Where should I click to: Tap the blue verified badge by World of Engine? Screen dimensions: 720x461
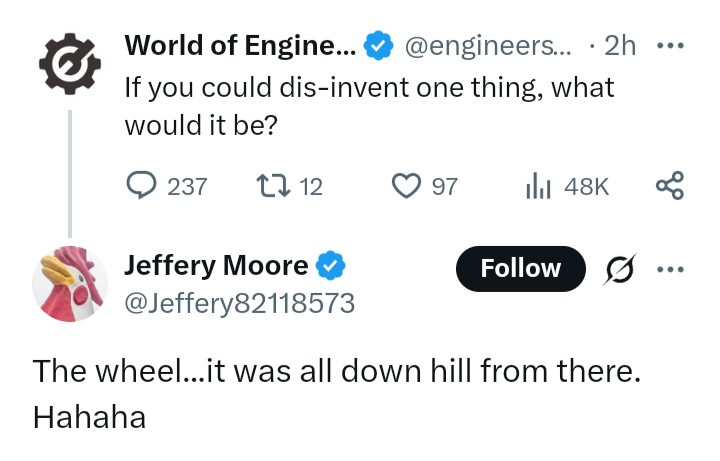click(379, 45)
